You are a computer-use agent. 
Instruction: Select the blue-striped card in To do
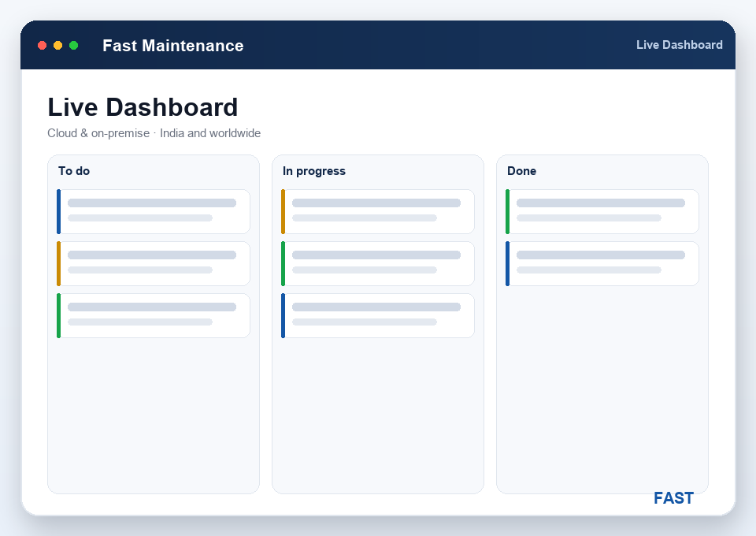coord(154,212)
